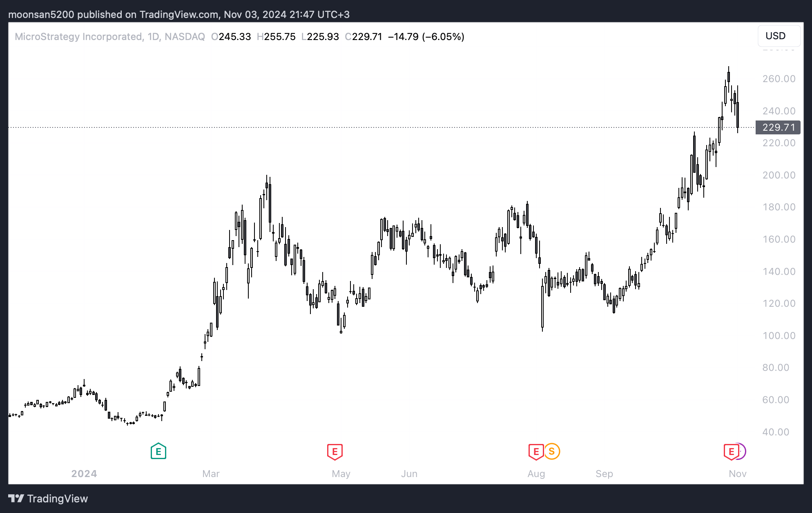The height and width of the screenshot is (513, 812).
Task: Click the 60.00 price axis label
Action: (x=776, y=400)
